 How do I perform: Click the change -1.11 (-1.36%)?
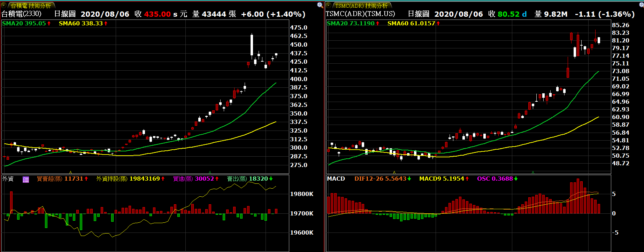tap(605, 14)
